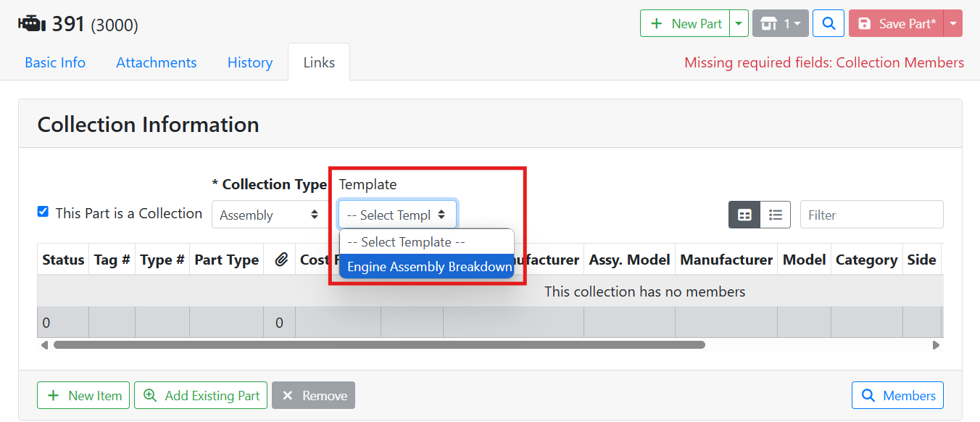
Task: Open the Collection Type dropdown showing Assembly
Action: point(270,215)
